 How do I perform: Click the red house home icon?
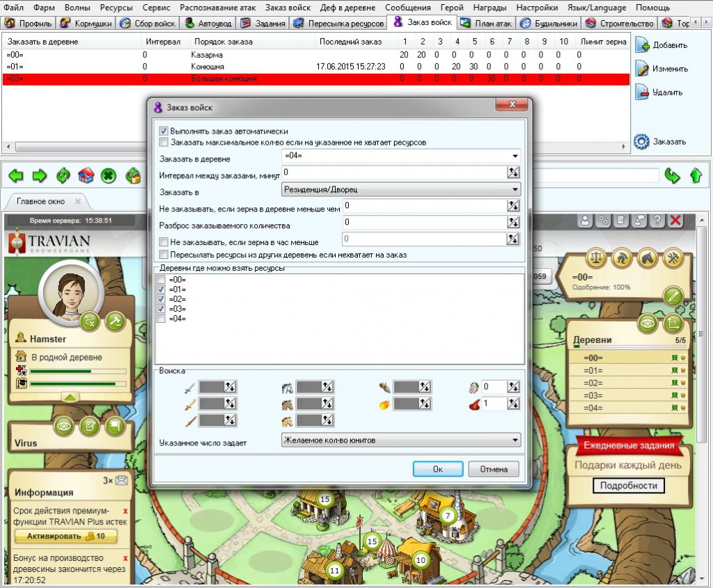[86, 175]
